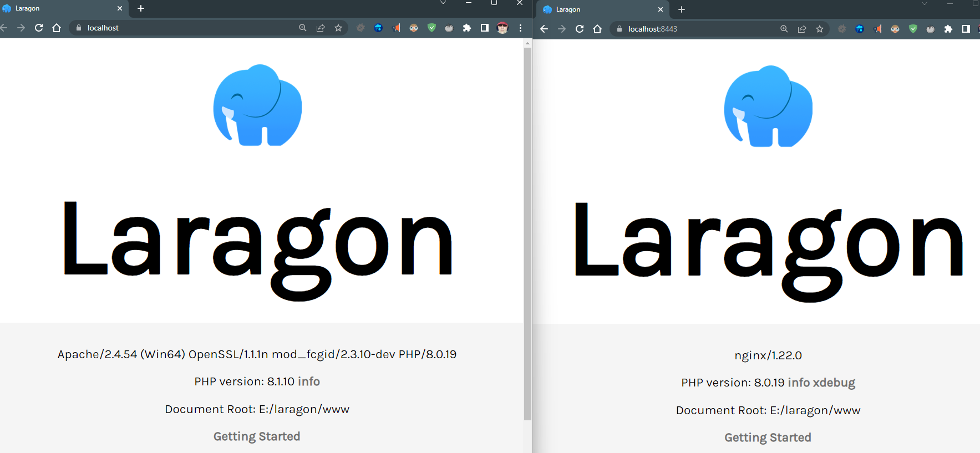Open blue cloud extension in right window
This screenshot has width=980, height=453.
coord(860,29)
